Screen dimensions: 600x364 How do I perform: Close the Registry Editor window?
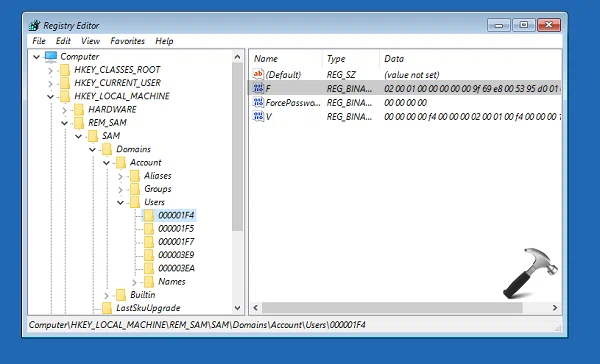point(549,25)
